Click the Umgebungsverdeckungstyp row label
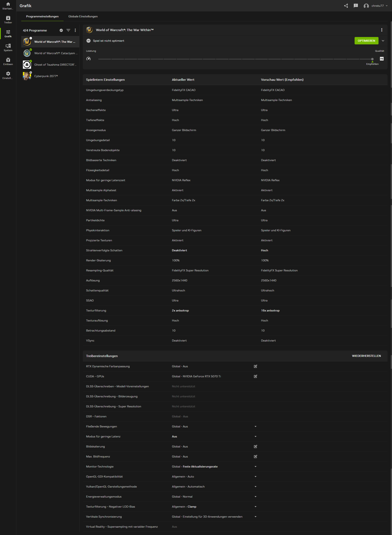The height and width of the screenshot is (535, 392). tap(105, 90)
